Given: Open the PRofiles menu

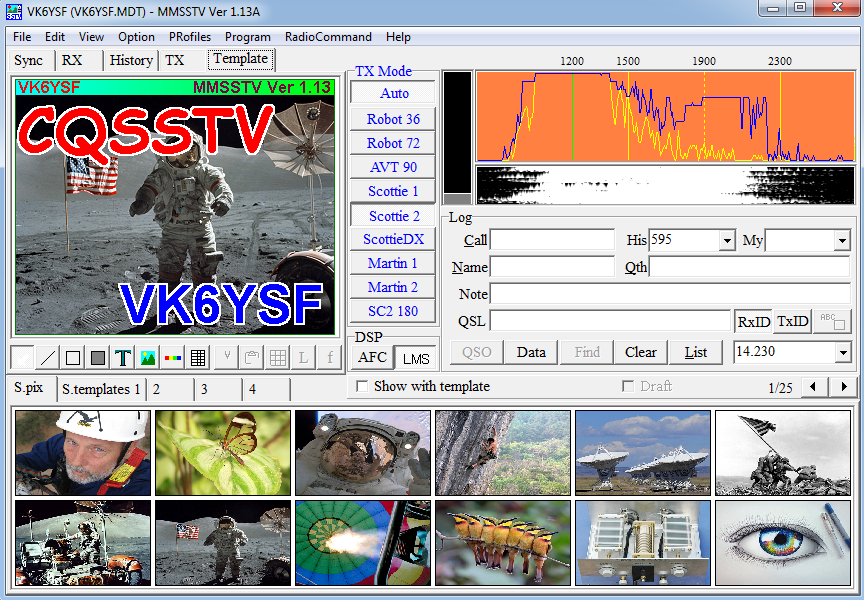Looking at the screenshot, I should (190, 37).
